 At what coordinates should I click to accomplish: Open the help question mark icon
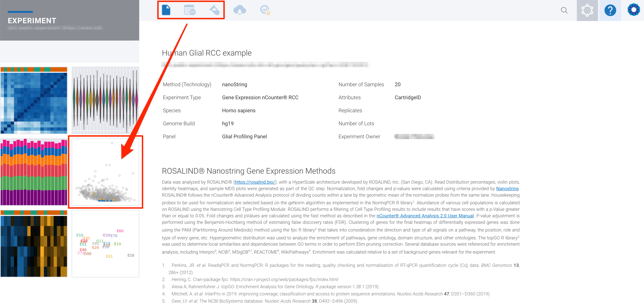tap(610, 10)
